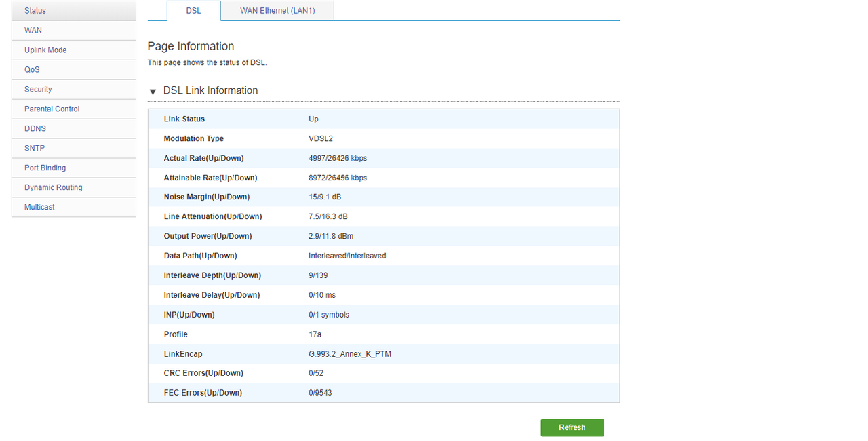868x441 pixels.
Task: Click the Modulation Type value VDSL2
Action: click(x=321, y=139)
